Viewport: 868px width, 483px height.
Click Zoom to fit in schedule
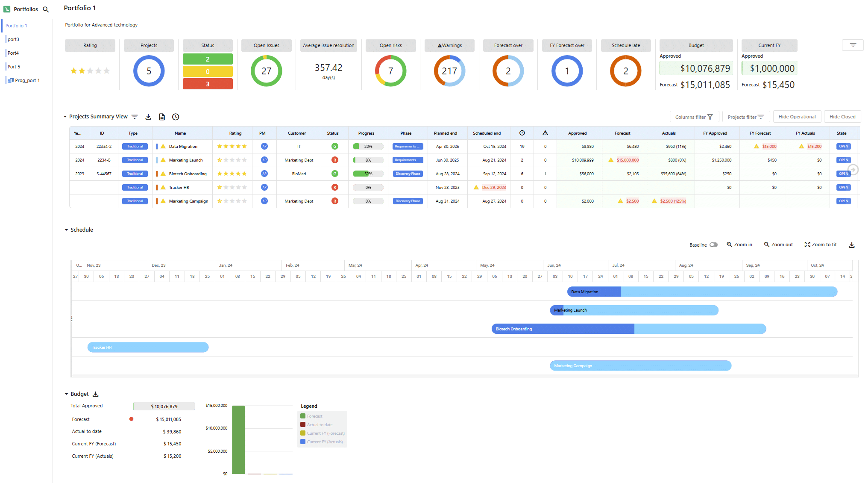[x=821, y=244]
